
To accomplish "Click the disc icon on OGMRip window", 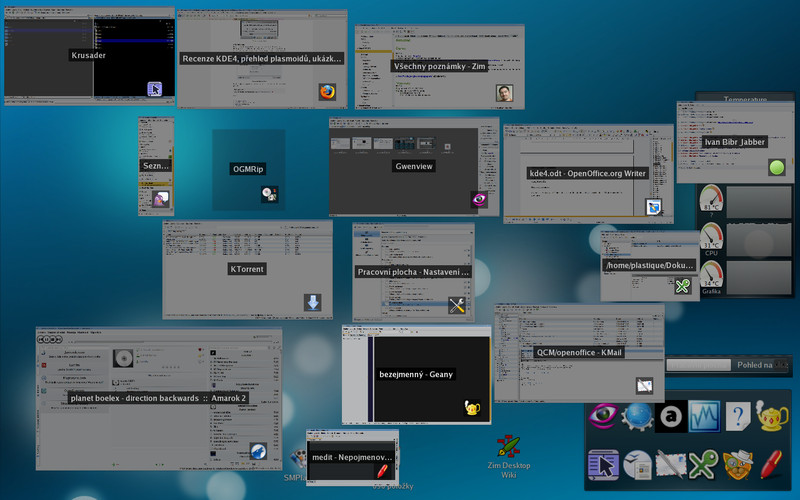I will click(x=269, y=194).
